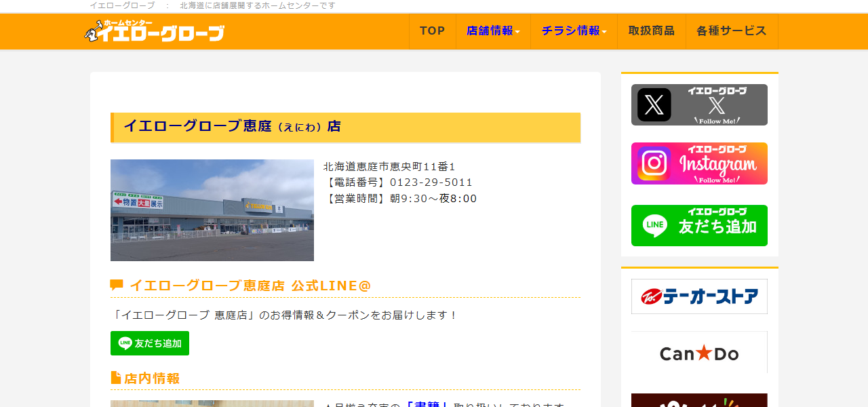Screen dimensions: 868x407
Task: Click the phone number 0123-29-5011
Action: click(x=431, y=182)
